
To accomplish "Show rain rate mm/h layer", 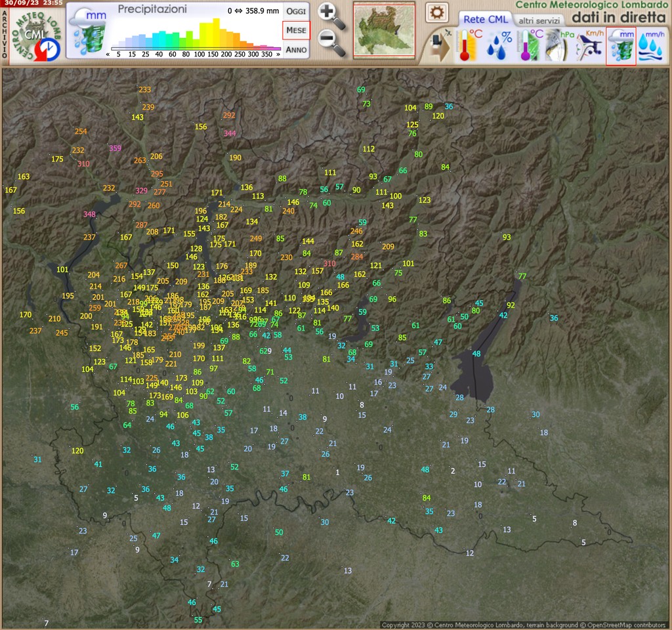I will pyautogui.click(x=652, y=46).
